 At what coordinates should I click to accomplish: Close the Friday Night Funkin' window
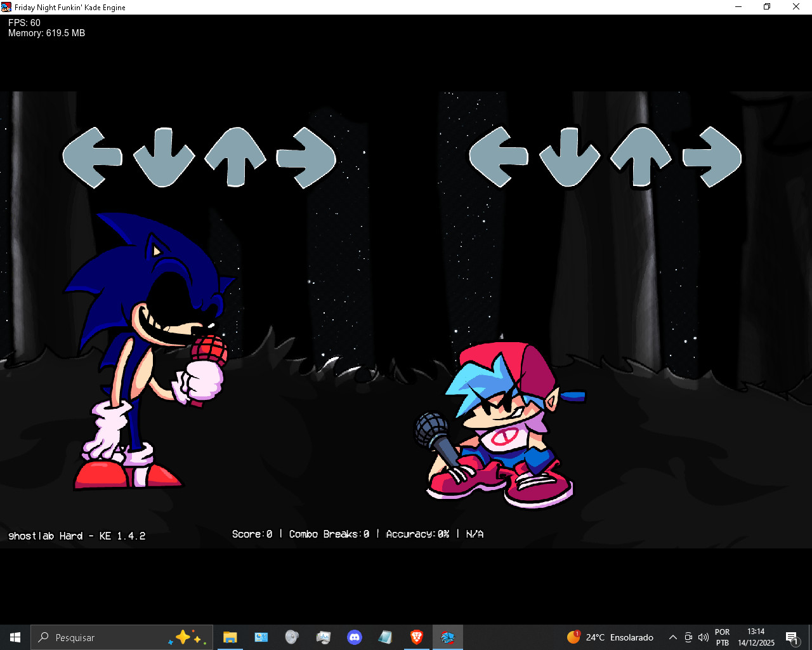[796, 7]
